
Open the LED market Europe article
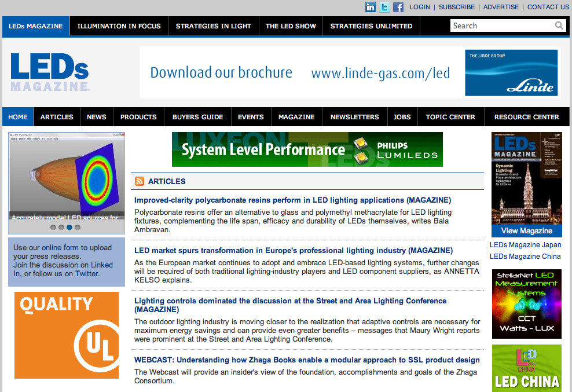294,250
